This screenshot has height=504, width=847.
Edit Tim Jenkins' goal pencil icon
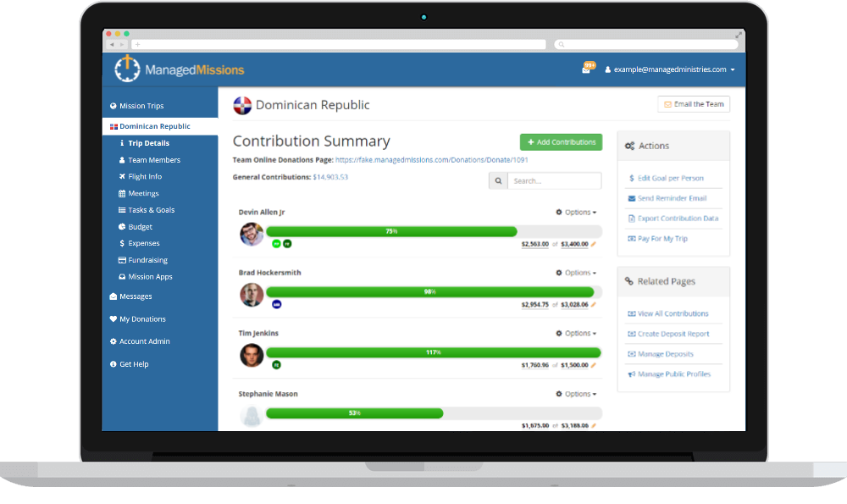pyautogui.click(x=593, y=365)
